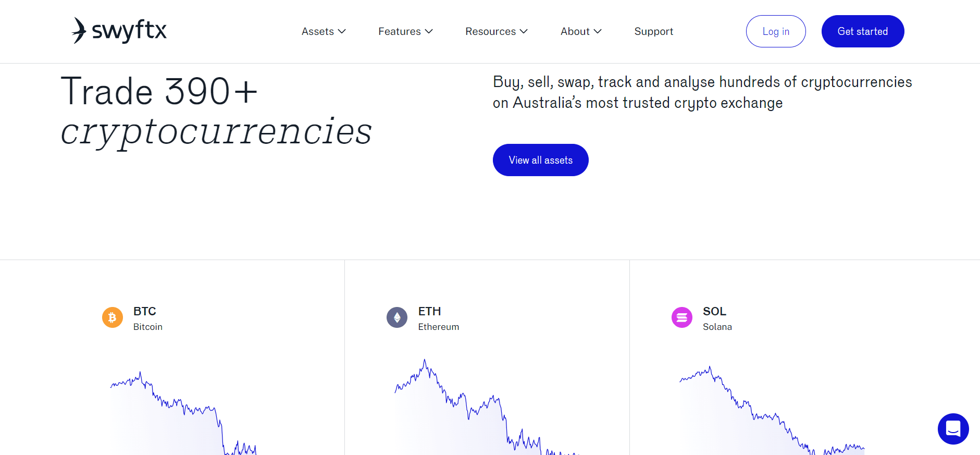
Task: Click the Bitcoin price chart
Action: click(x=183, y=413)
